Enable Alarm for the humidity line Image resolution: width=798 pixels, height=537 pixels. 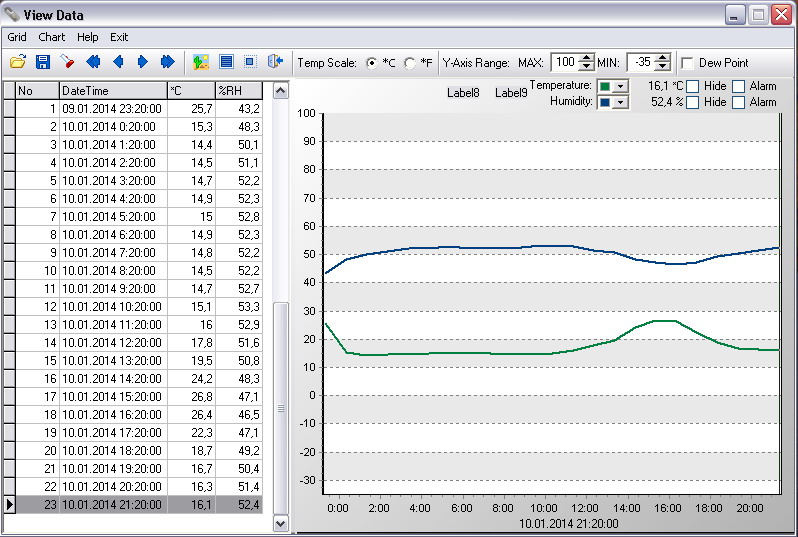tap(739, 102)
